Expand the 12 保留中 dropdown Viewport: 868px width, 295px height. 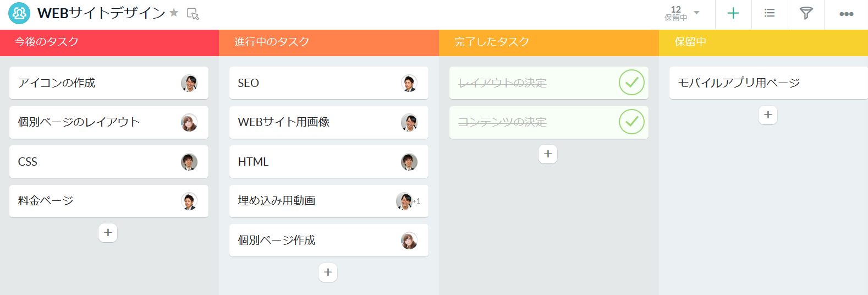click(696, 13)
